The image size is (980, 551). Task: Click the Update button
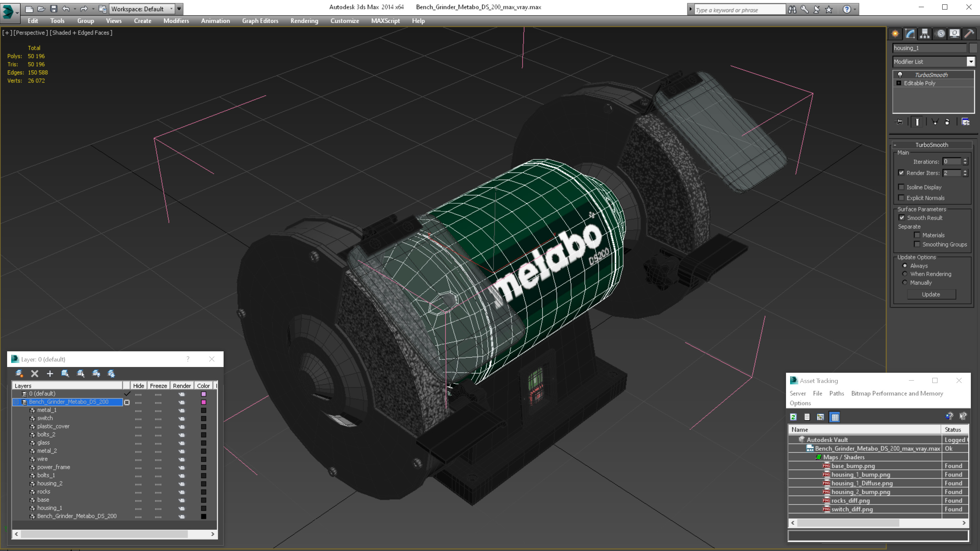[931, 294]
